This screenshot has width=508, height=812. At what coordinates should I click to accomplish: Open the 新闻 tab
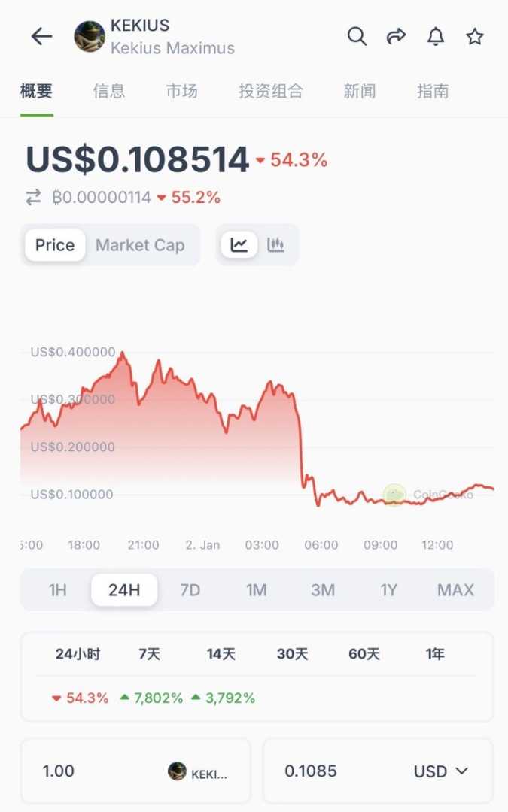tap(359, 92)
